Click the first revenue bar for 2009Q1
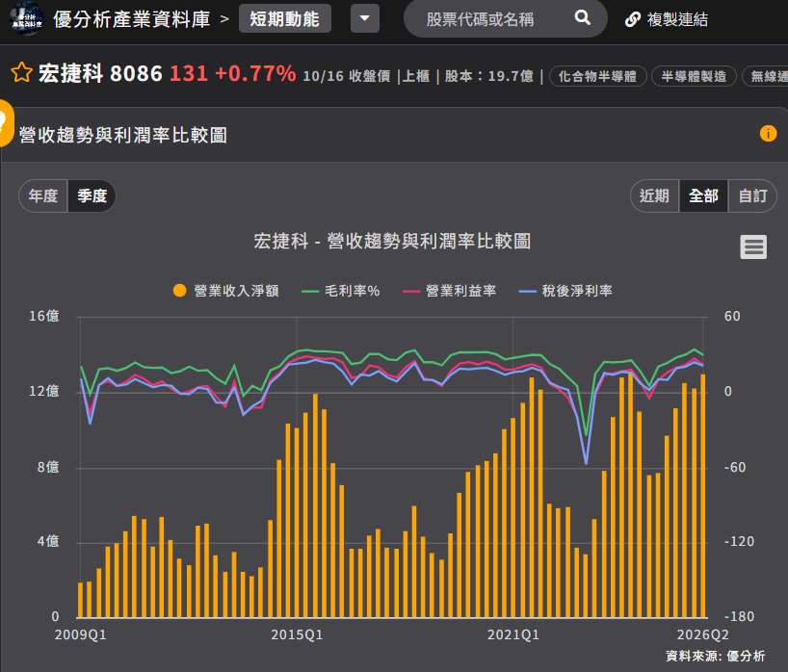This screenshot has height=672, width=788. point(80,600)
